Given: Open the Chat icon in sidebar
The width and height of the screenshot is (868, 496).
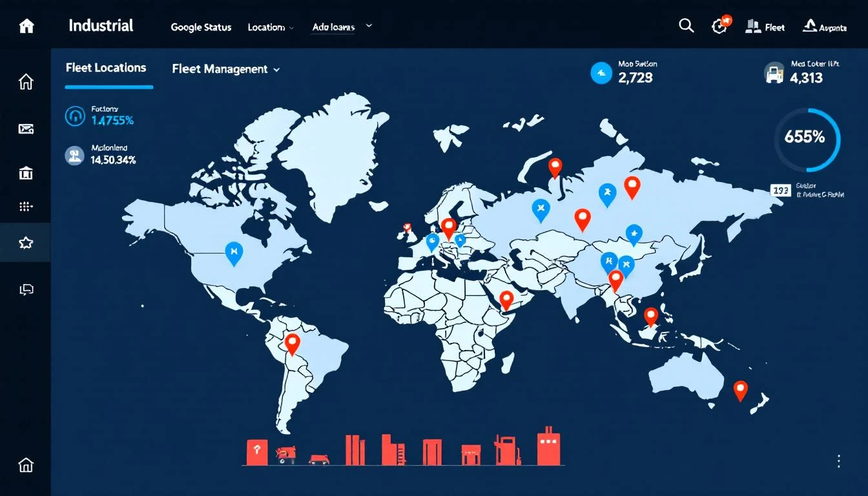Looking at the screenshot, I should [x=25, y=289].
